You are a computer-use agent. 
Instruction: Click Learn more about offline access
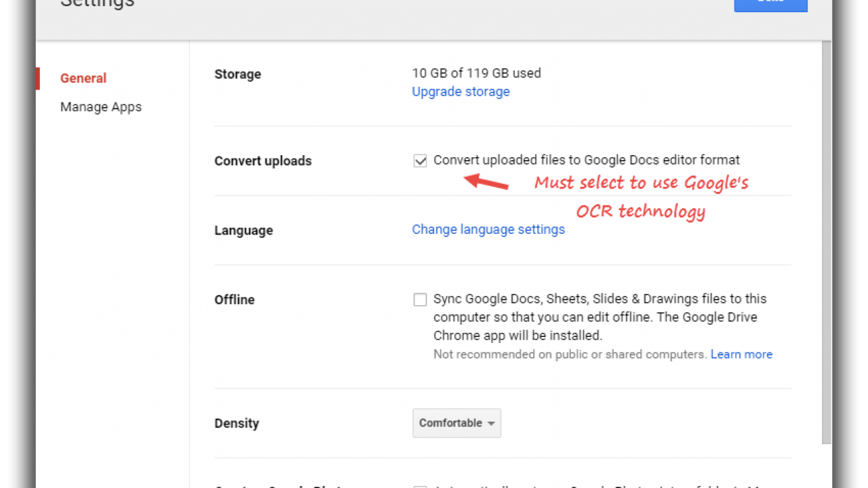pyautogui.click(x=741, y=354)
